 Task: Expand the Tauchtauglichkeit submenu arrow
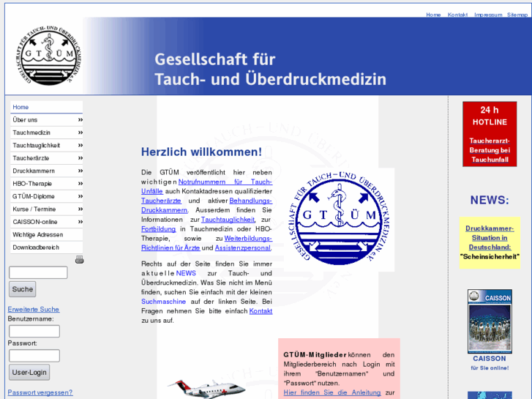[x=80, y=145]
